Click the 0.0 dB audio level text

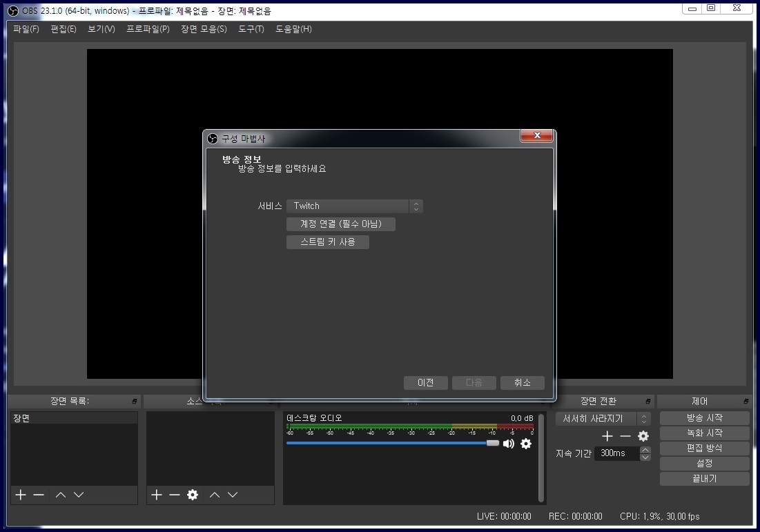[x=522, y=418]
